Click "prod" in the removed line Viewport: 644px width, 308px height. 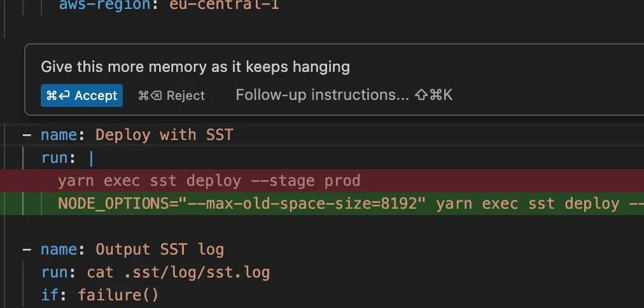pyautogui.click(x=342, y=181)
